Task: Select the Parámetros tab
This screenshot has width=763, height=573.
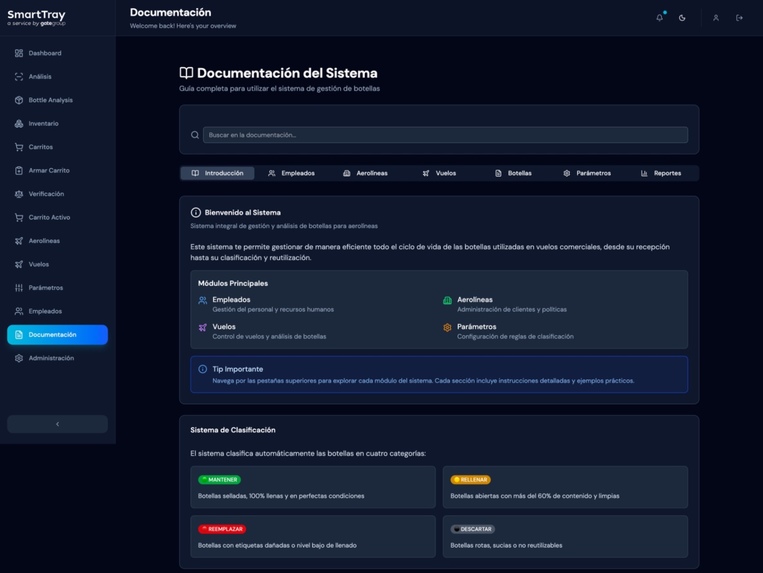Action: pos(587,173)
